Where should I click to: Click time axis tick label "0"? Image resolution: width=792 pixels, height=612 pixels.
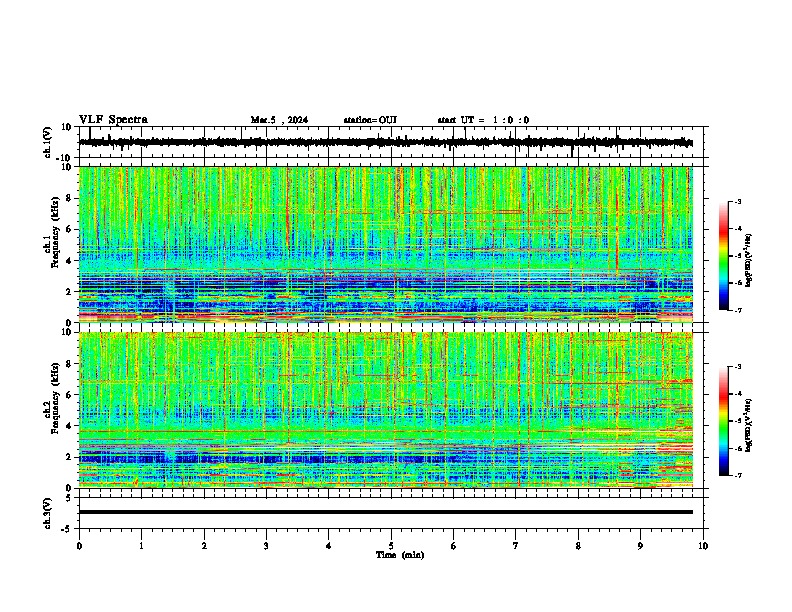pyautogui.click(x=79, y=546)
